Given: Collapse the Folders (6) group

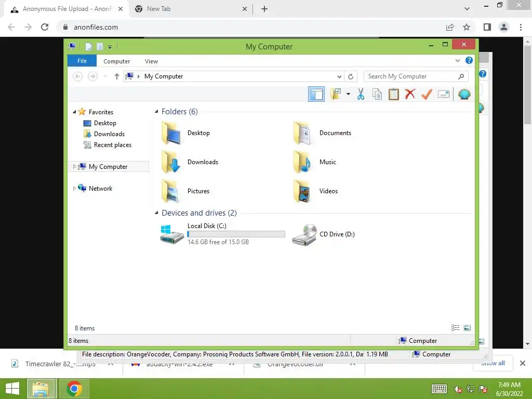Looking at the screenshot, I should (156, 112).
